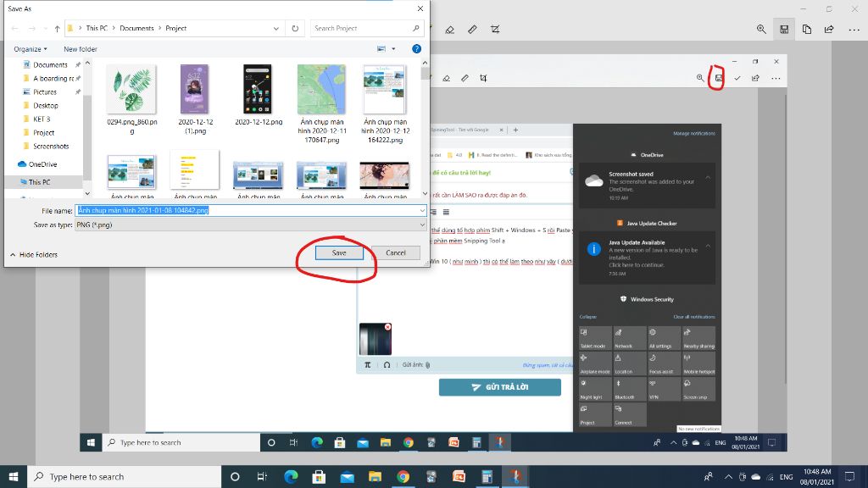Open Mail app from taskbar
The image size is (868, 488).
[347, 476]
